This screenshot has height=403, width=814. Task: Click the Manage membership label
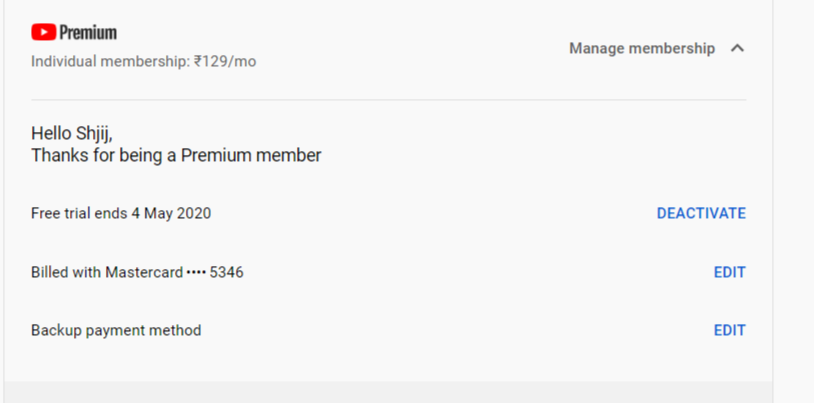click(x=642, y=48)
